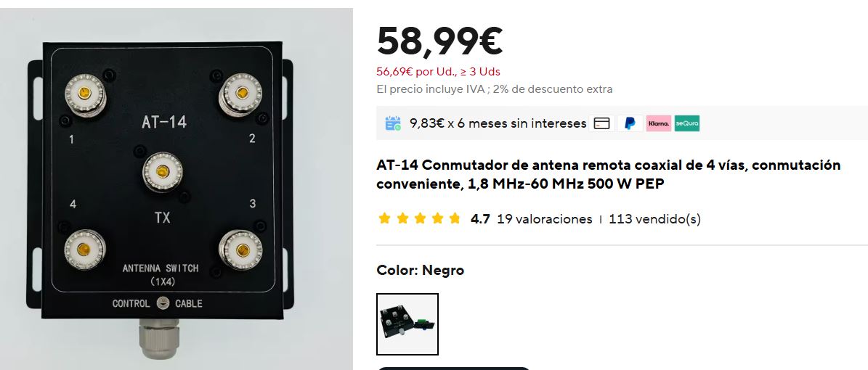The width and height of the screenshot is (868, 370).
Task: Click the AT-14 Conmutador product title
Action: point(609,174)
